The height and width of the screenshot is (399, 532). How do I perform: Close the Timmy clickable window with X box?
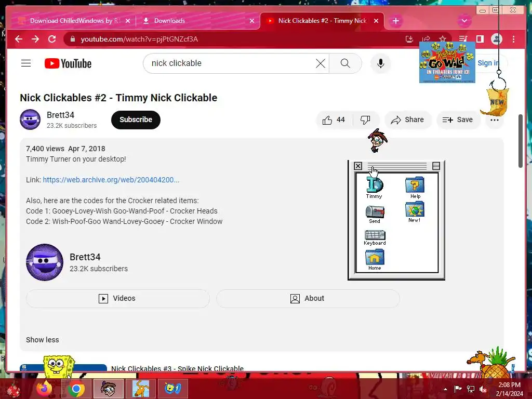pyautogui.click(x=358, y=166)
